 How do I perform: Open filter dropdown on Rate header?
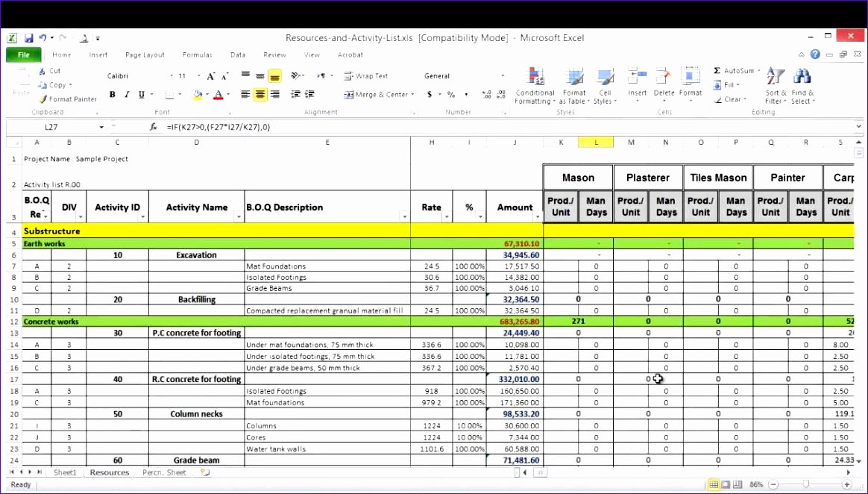[447, 216]
